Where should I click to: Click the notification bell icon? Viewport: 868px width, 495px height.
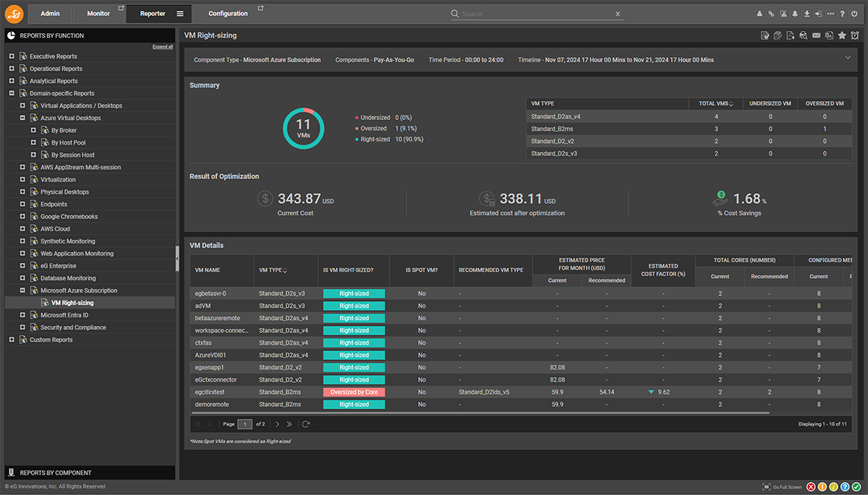click(795, 14)
